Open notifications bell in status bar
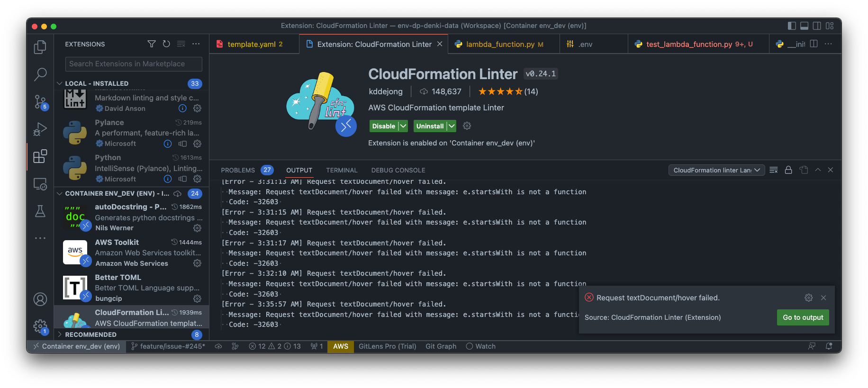The width and height of the screenshot is (868, 388). click(x=829, y=346)
